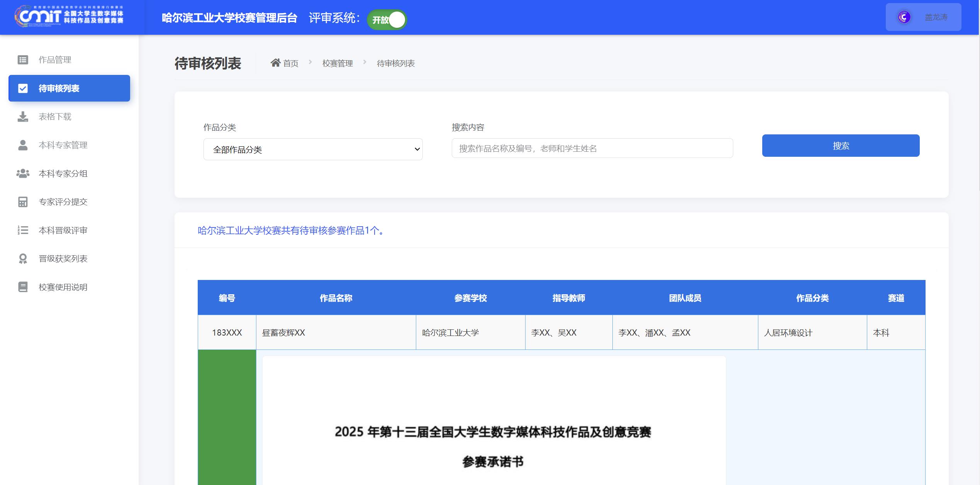Click the 指导教师 column header

569,298
